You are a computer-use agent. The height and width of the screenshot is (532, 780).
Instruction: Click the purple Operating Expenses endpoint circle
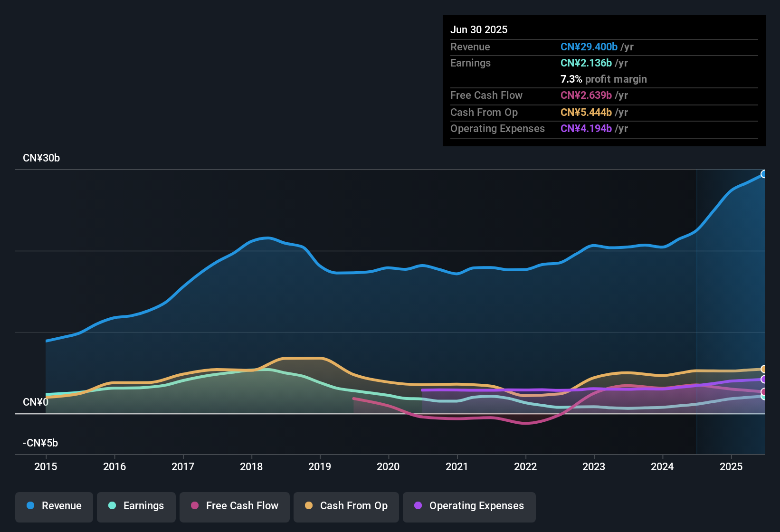pyautogui.click(x=763, y=380)
